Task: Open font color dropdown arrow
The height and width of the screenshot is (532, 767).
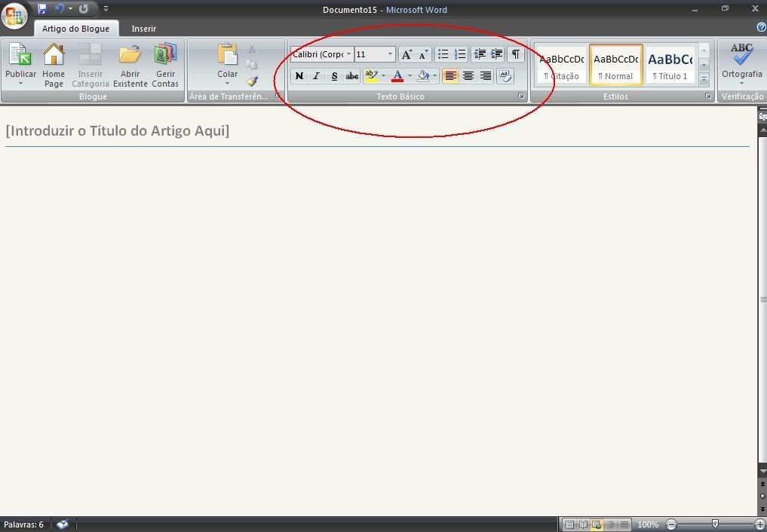Action: click(410, 75)
